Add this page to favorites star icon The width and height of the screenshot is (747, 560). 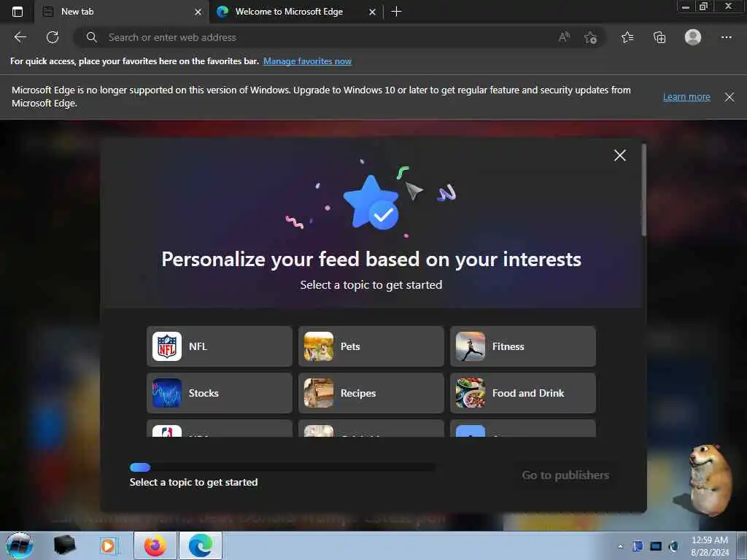pyautogui.click(x=590, y=37)
